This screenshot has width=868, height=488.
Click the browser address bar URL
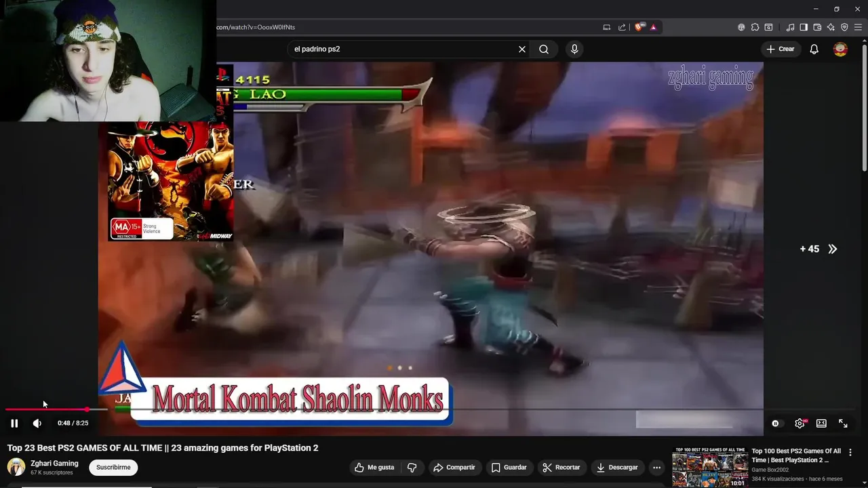tap(256, 27)
